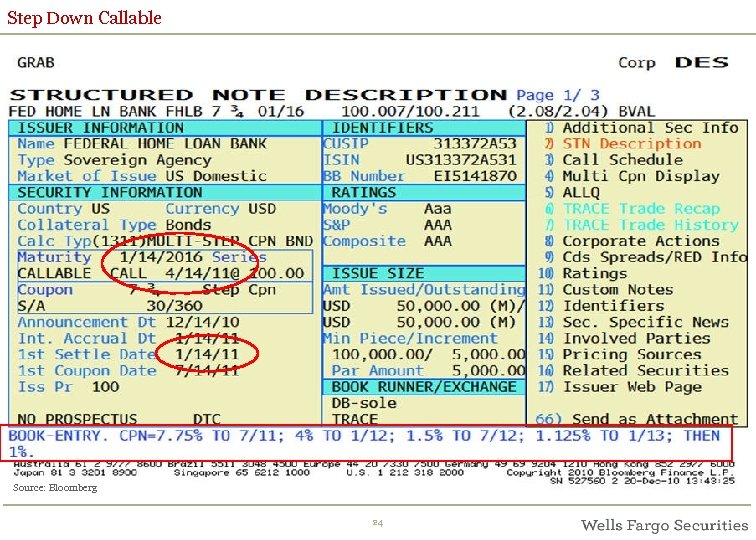Screen dimensions: 756x540
Task: Open Corporate Actions entry
Action: [x=632, y=241]
